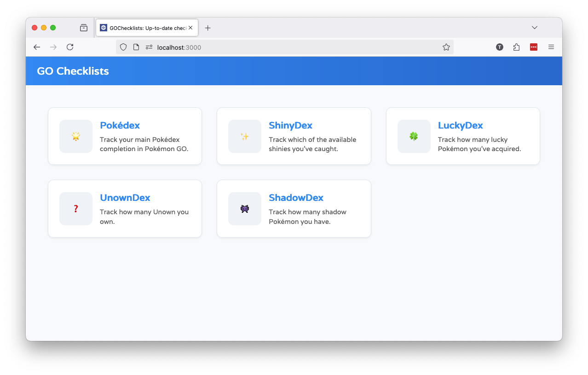The width and height of the screenshot is (588, 375).
Task: Open the account avatar T icon
Action: (x=500, y=47)
